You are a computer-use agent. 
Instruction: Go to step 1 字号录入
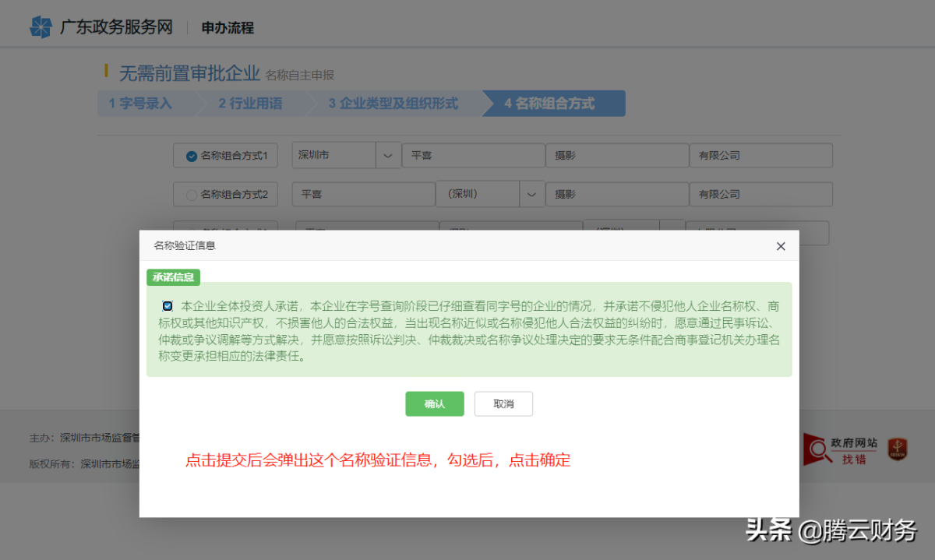point(142,104)
